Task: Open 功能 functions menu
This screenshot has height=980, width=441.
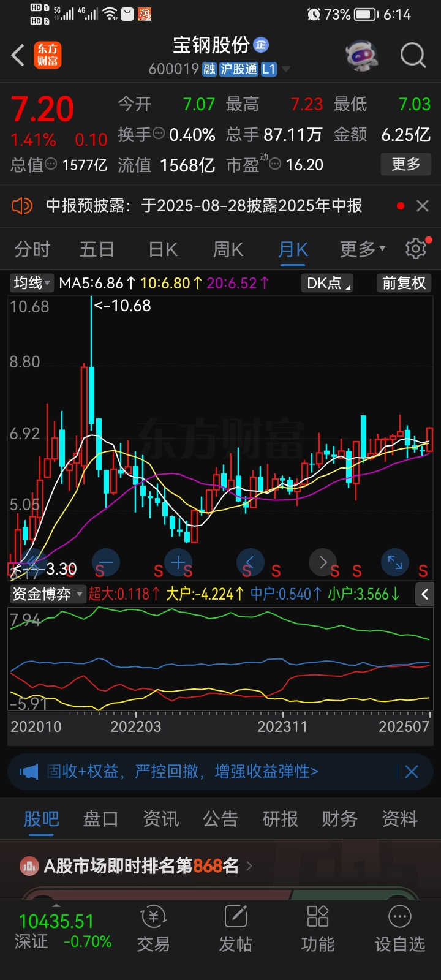Action: click(x=318, y=930)
